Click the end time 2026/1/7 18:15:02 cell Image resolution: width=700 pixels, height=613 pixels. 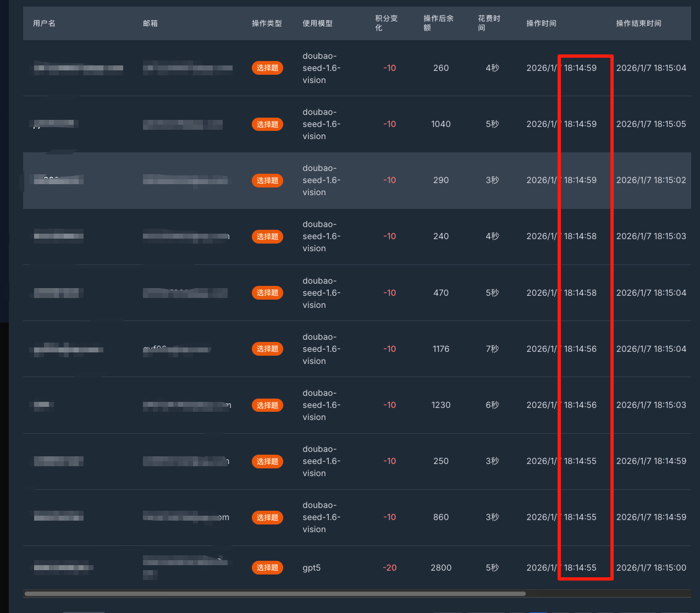pyautogui.click(x=651, y=180)
